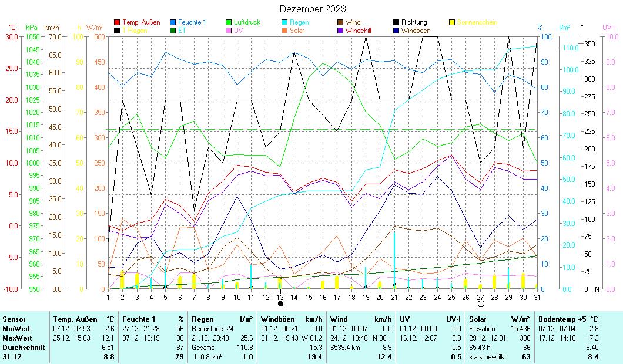Screen dimensions: 623x364
Task: Click the current temperature value '8.8'
Action: pos(109,357)
